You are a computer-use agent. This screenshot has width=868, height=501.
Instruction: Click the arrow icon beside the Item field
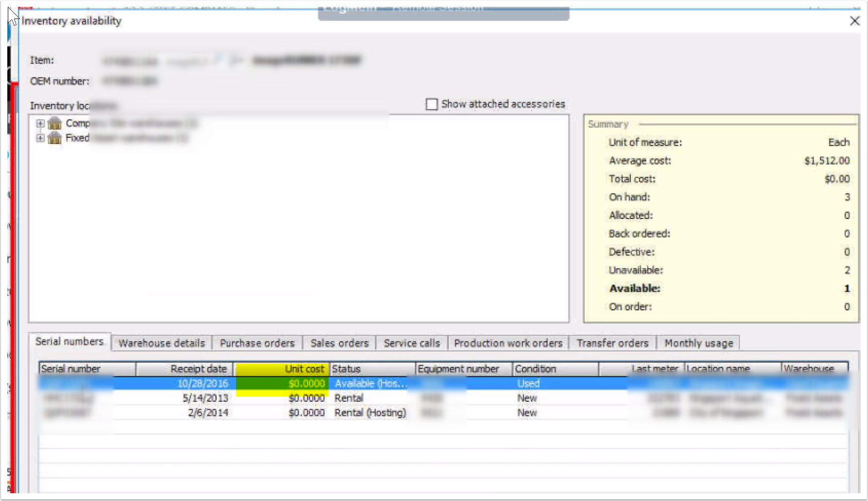pyautogui.click(x=236, y=60)
